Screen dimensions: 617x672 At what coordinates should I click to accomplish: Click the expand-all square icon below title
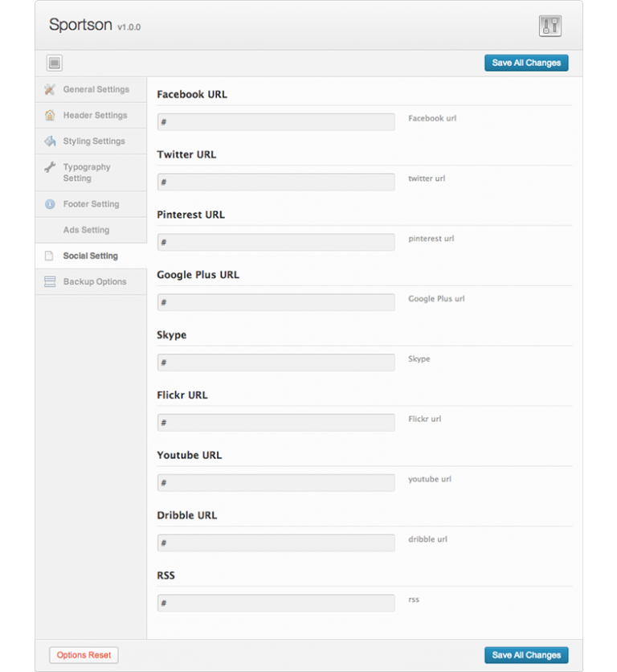55,63
